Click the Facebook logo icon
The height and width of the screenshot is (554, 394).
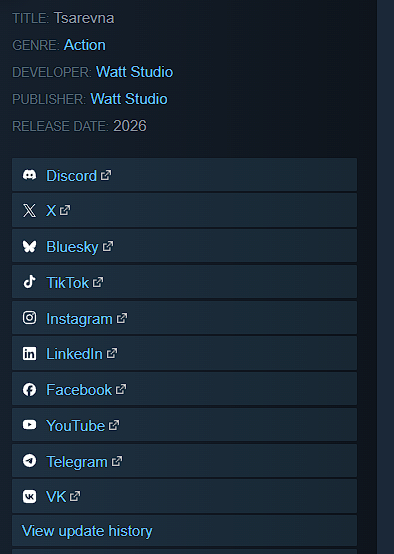click(29, 390)
